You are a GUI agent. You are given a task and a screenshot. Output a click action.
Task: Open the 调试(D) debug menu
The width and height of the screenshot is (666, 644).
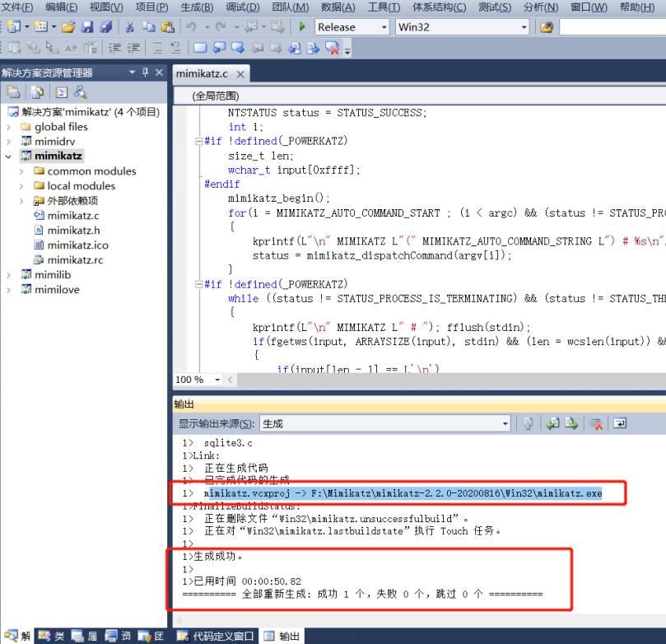[x=243, y=7]
